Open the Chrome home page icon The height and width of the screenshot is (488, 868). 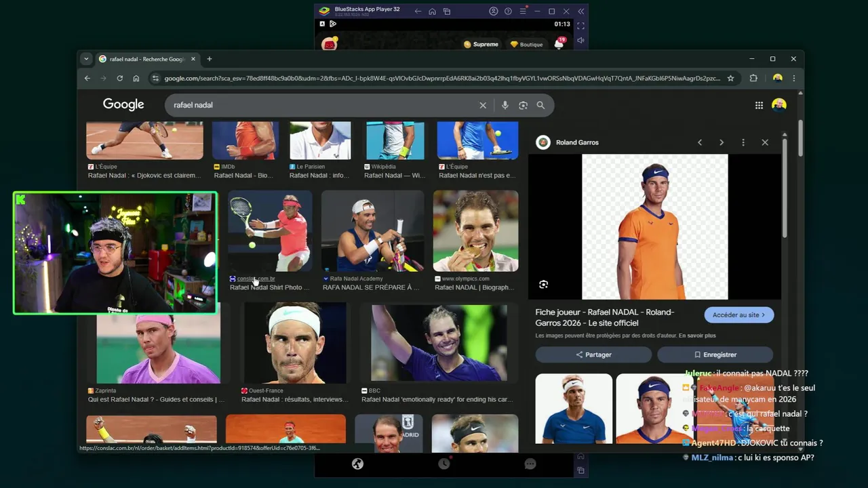coord(136,78)
